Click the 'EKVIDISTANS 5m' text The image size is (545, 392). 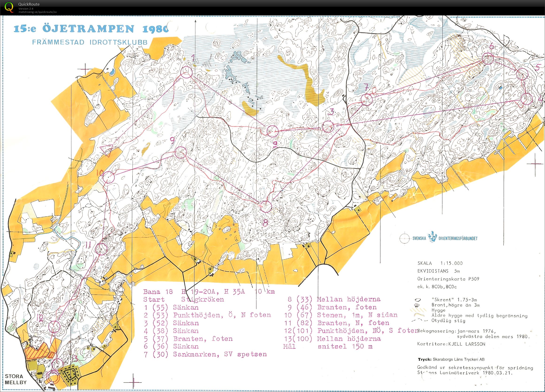[x=439, y=271]
